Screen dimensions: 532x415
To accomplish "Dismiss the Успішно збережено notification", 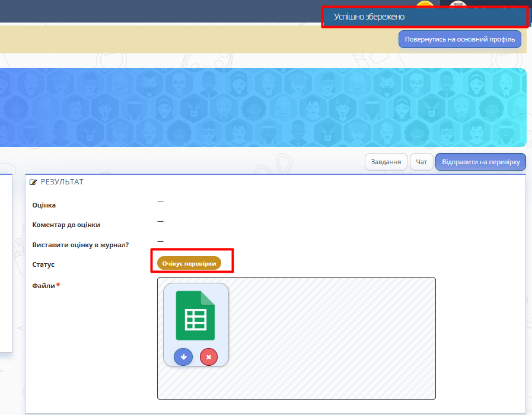I will pos(424,17).
